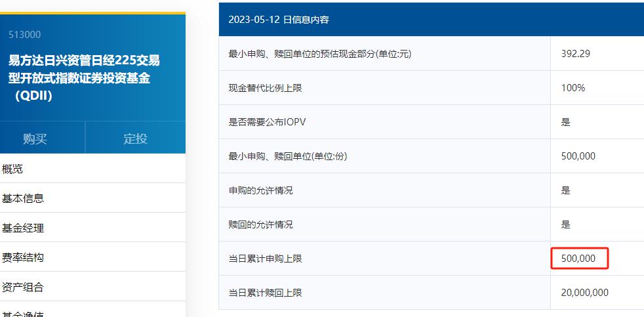Click 是否需要公布IOPV label
This screenshot has height=317, width=644.
click(267, 122)
